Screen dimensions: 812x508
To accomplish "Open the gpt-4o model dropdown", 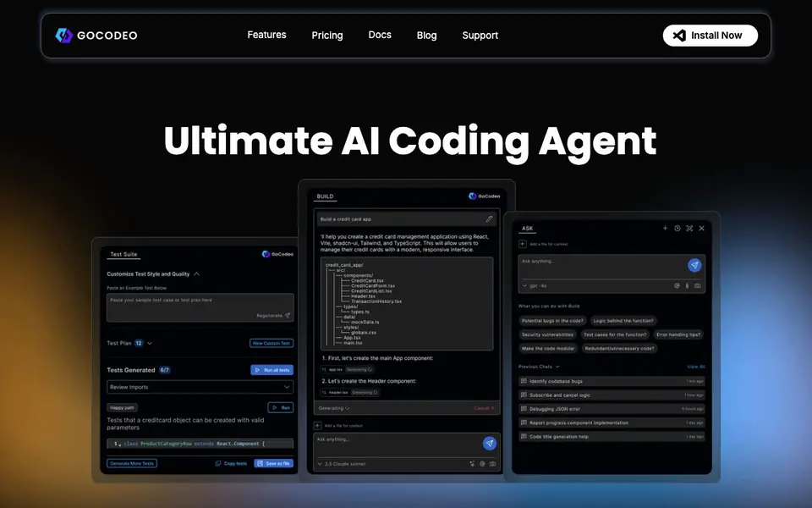I will tap(535, 285).
